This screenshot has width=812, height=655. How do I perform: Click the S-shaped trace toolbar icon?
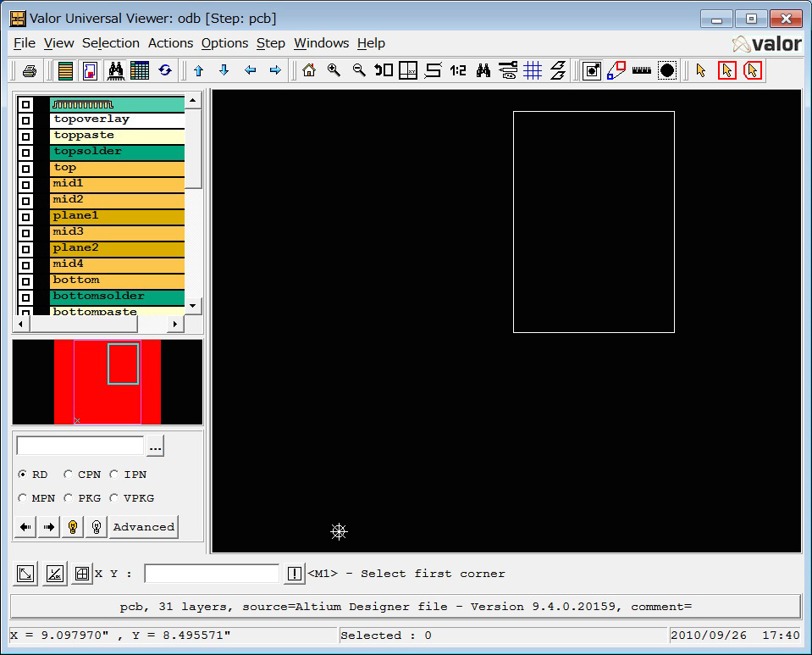[433, 70]
